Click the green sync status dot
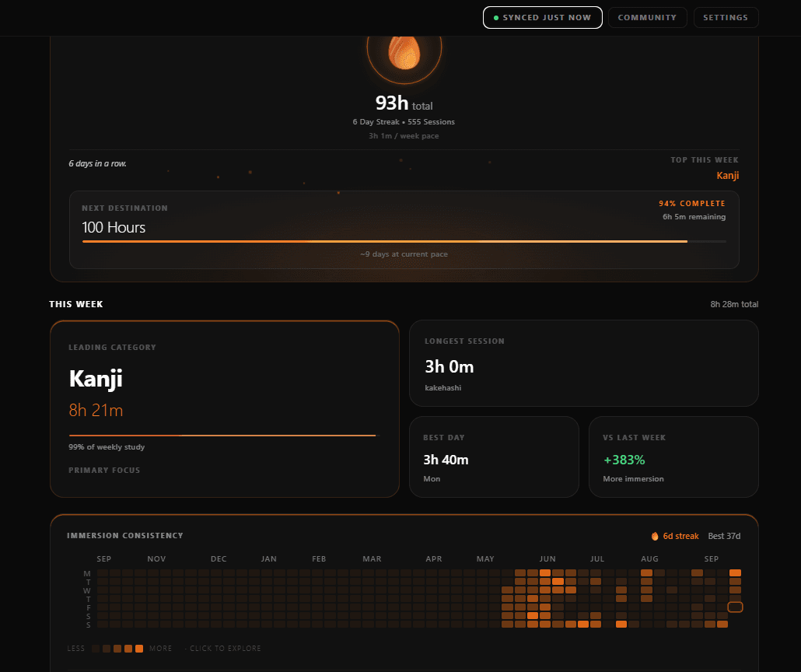 (496, 18)
